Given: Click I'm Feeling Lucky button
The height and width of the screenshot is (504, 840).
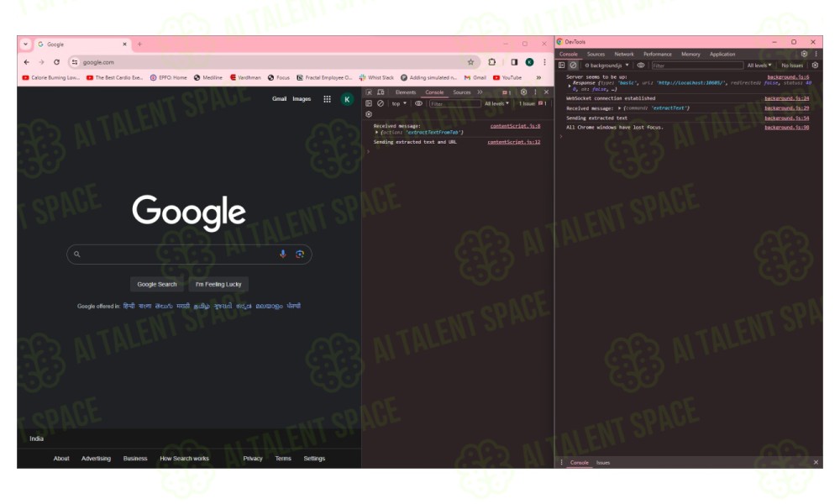Looking at the screenshot, I should pyautogui.click(x=218, y=285).
